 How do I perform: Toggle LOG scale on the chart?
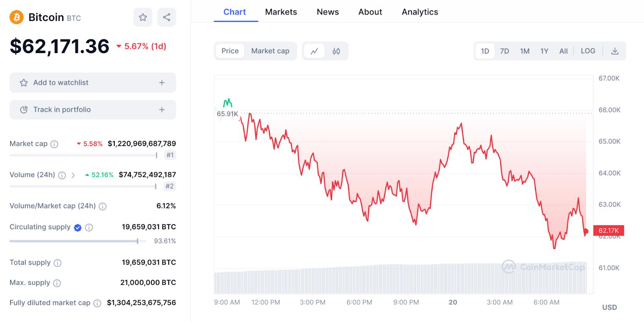(x=588, y=51)
